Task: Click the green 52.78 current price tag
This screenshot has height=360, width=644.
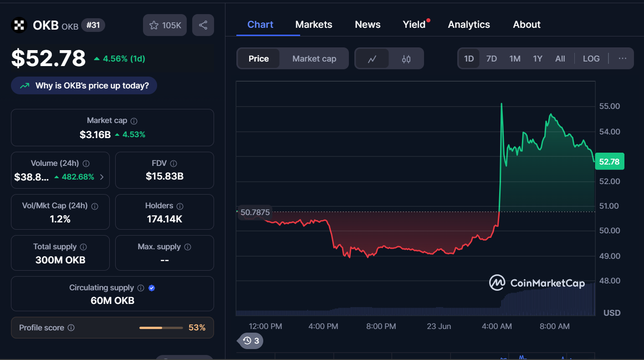Action: (x=609, y=162)
